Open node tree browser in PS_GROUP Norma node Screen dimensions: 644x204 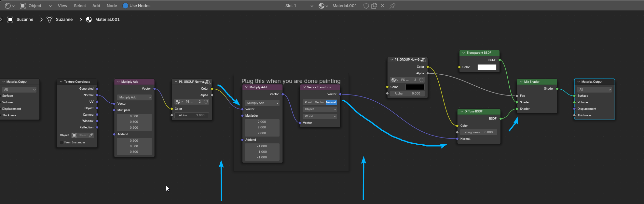pos(179,102)
